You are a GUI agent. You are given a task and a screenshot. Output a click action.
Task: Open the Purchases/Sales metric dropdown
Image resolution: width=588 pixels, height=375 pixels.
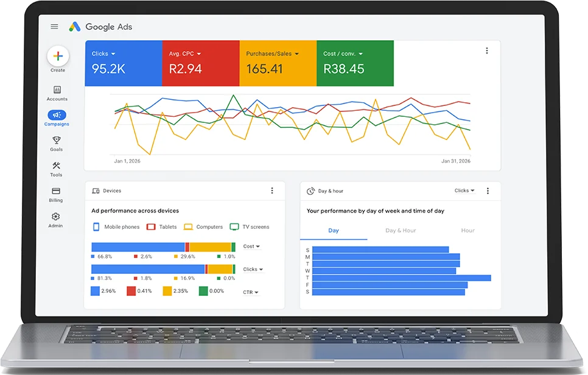pyautogui.click(x=278, y=63)
